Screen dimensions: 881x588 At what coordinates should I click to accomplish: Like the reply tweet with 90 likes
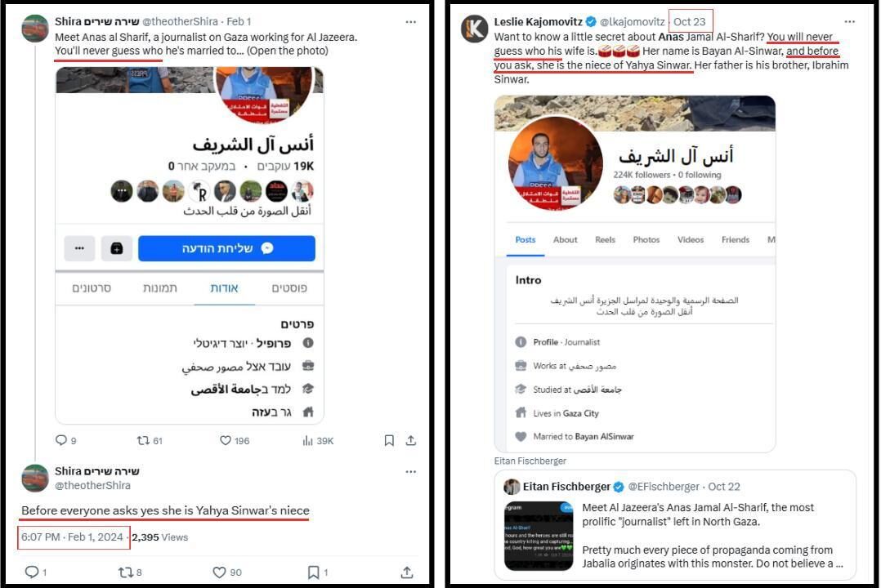coord(219,572)
